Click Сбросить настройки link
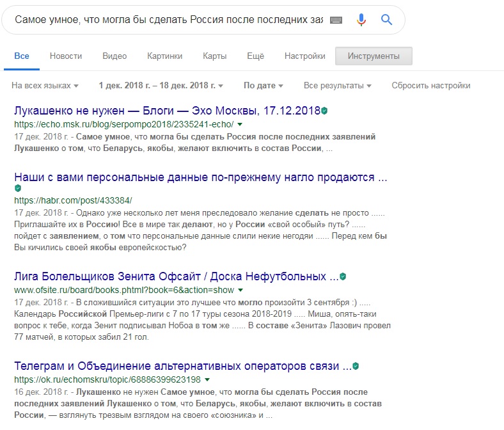Image resolution: width=504 pixels, height=430 pixels. coord(430,86)
